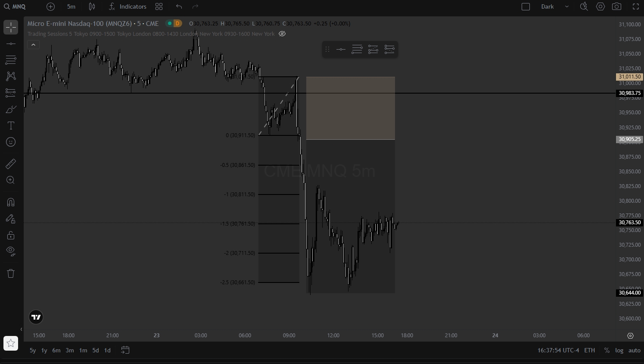Screen dimensions: 644x364
Task: Open quick search with lightning icon
Action: (584, 6)
